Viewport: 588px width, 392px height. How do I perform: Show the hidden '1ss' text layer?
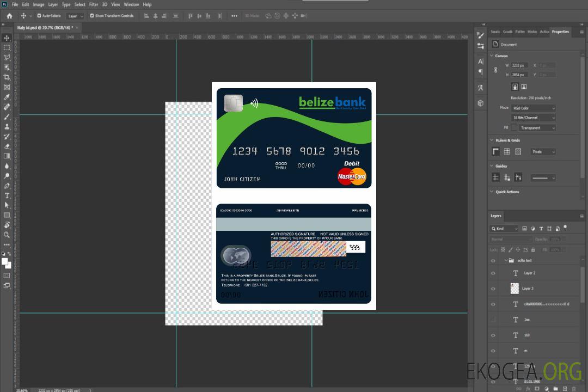[493, 320]
